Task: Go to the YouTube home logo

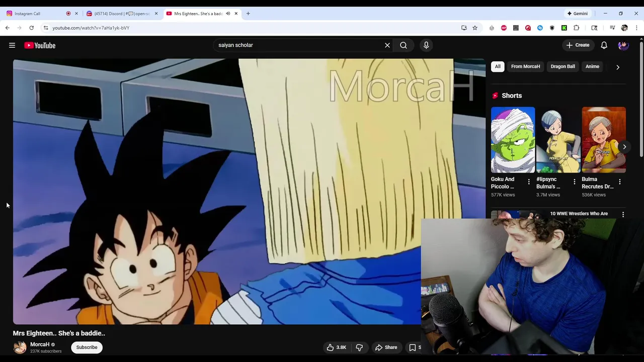Action: coord(40,45)
